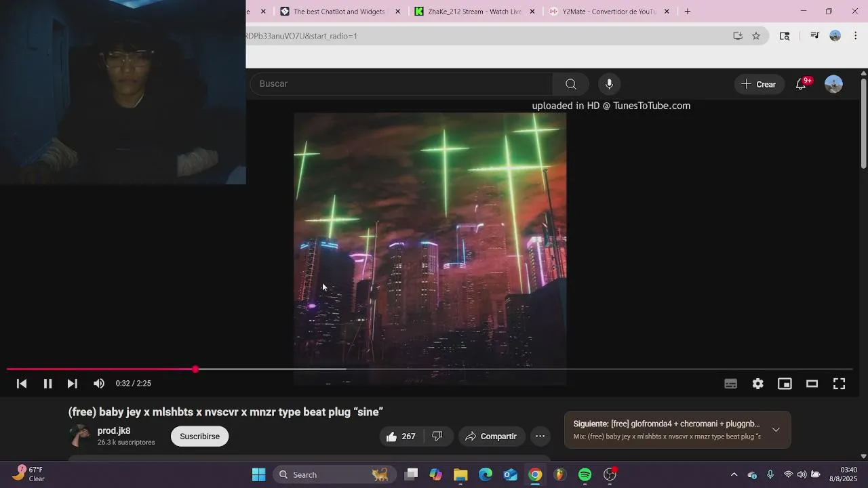This screenshot has width=868, height=488.
Task: Open the Compartir share dialog
Action: [491, 436]
